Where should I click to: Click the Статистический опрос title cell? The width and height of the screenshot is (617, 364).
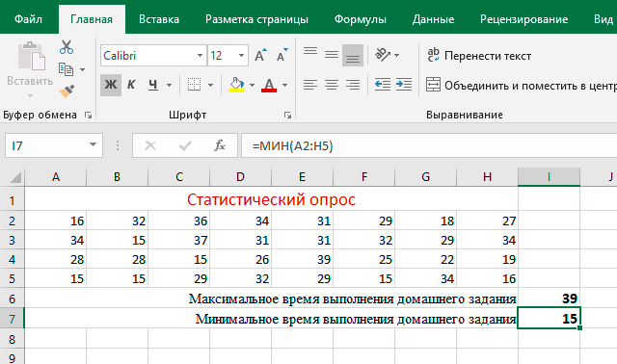(272, 199)
